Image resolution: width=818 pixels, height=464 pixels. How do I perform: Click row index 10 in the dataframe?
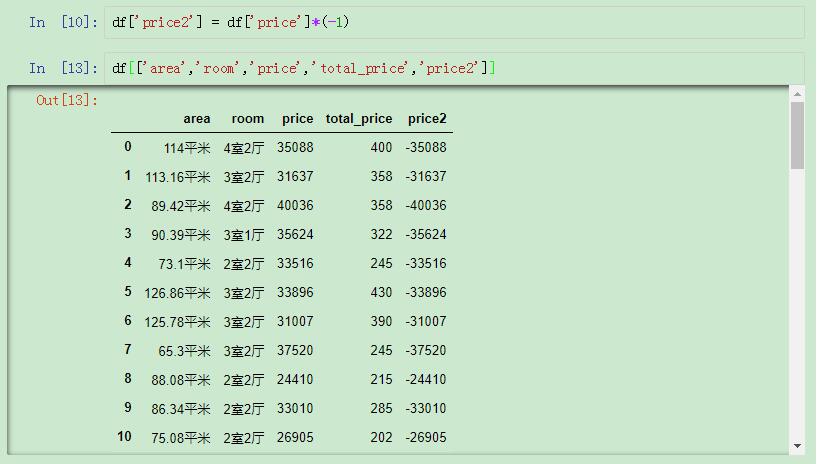tap(124, 437)
